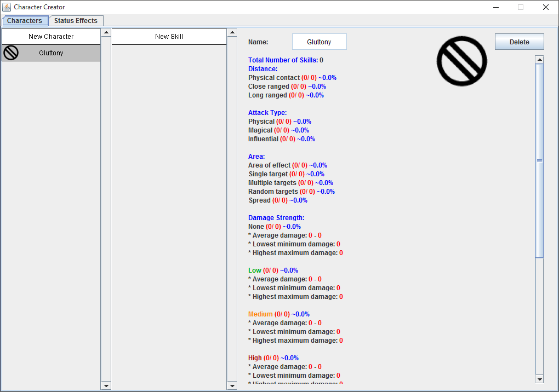
Task: Delete the Gluttony character
Action: (x=519, y=42)
